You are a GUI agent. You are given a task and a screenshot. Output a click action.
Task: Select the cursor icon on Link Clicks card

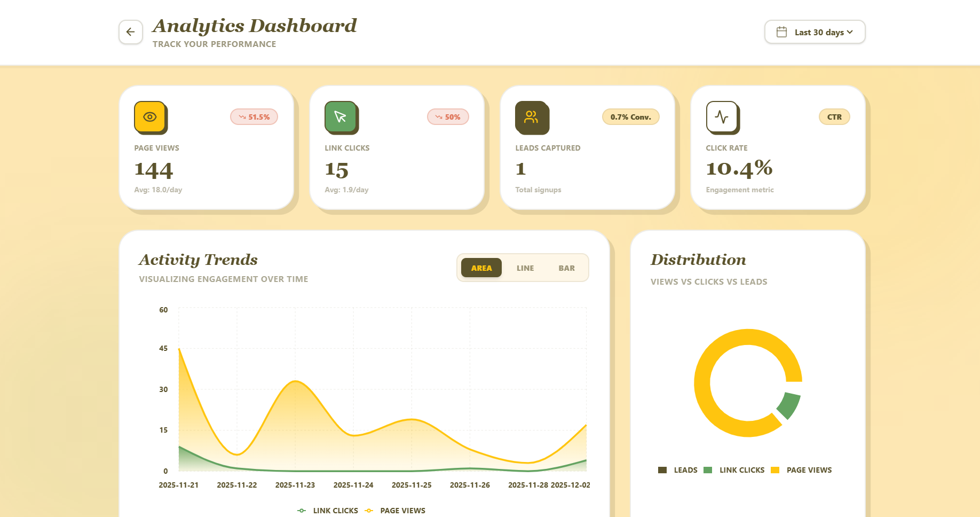click(x=341, y=117)
